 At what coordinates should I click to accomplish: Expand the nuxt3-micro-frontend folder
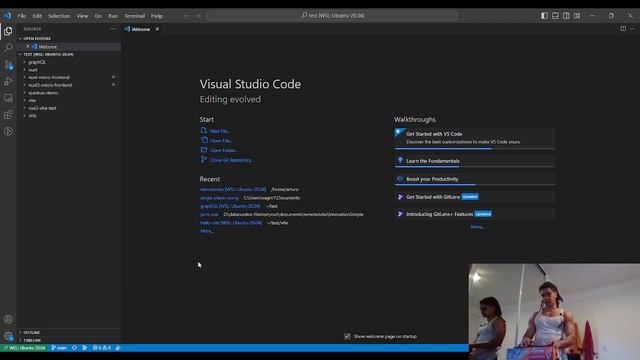click(x=50, y=85)
